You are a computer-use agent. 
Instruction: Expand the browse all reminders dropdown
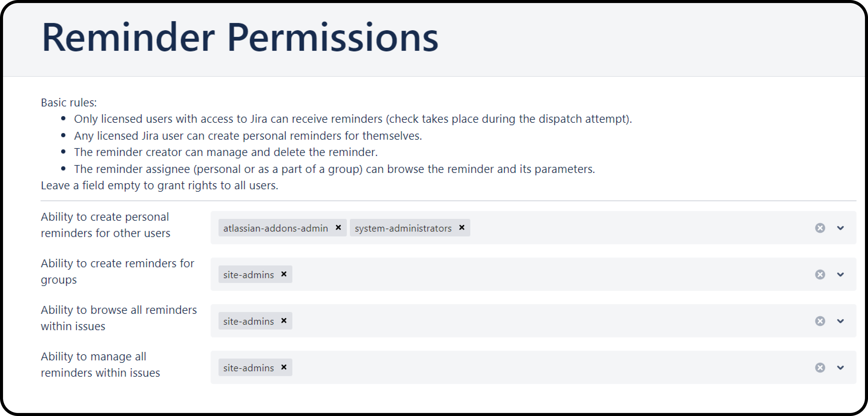(x=840, y=321)
